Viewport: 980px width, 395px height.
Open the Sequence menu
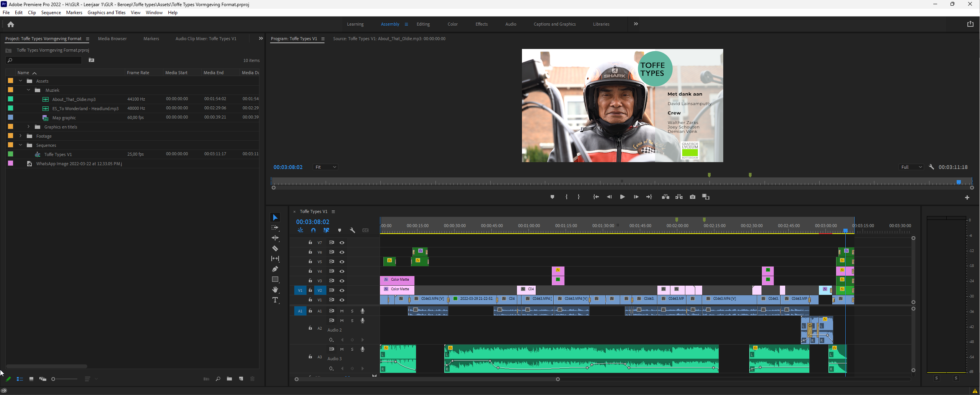(x=51, y=13)
